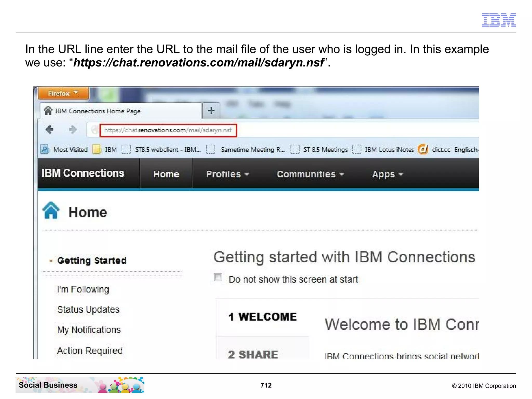Click the ST8.5 webclient bookmark icon
532x399 pixels.
point(126,149)
